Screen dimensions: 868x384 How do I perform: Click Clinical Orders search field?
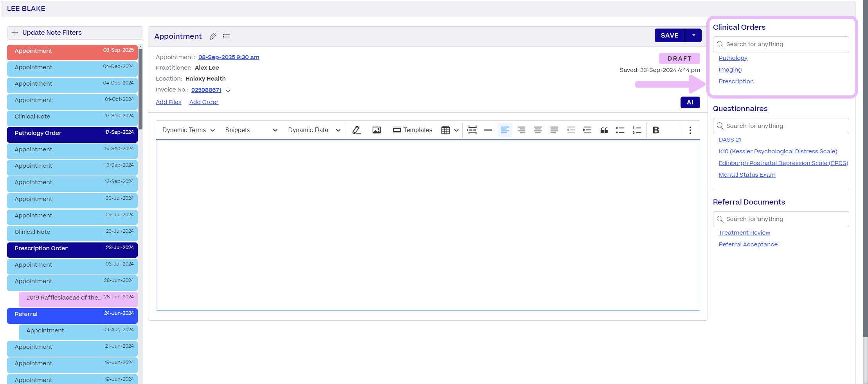coord(781,44)
